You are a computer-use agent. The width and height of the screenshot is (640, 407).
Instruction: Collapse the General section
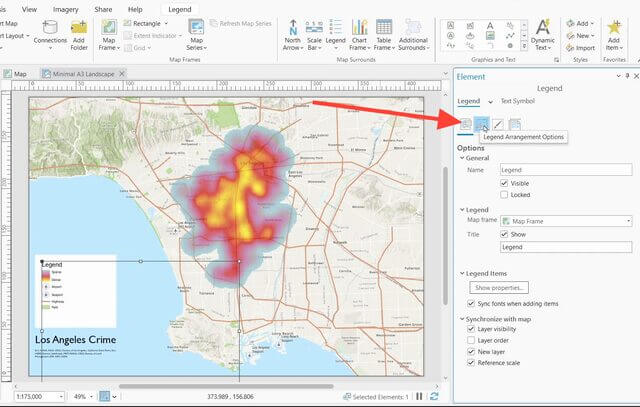(x=462, y=158)
